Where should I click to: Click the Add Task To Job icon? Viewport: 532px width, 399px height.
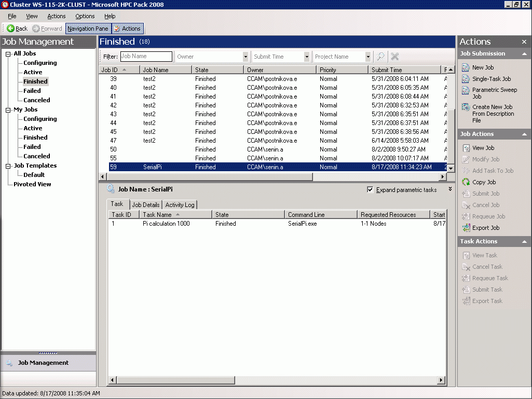point(466,171)
